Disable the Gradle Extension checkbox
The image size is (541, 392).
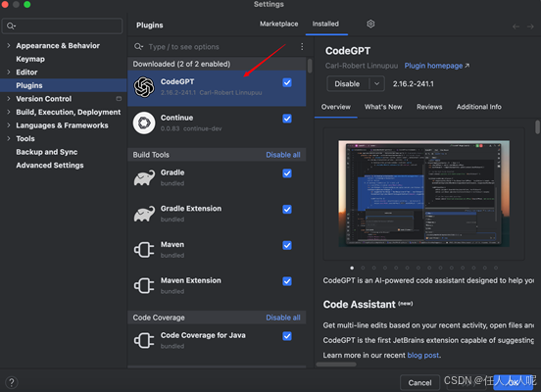(x=287, y=209)
